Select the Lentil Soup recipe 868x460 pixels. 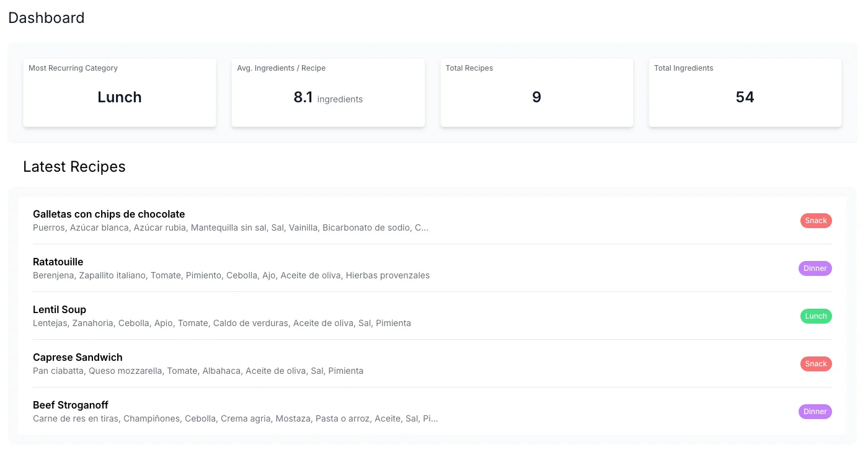tap(60, 309)
